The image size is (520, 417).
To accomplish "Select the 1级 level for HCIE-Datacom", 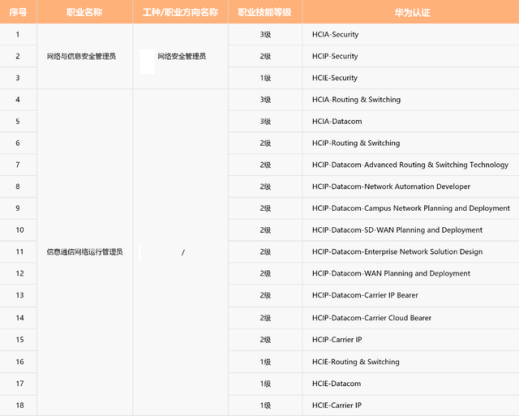I will click(265, 384).
